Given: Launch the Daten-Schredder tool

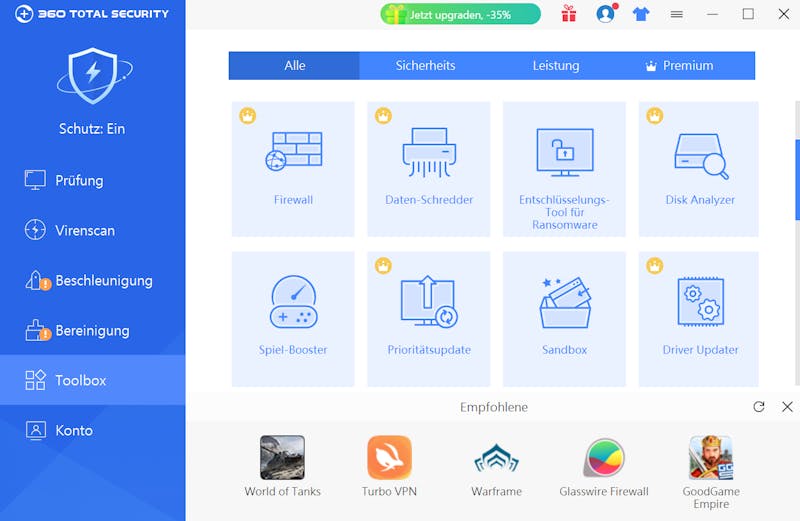Looking at the screenshot, I should pos(429,169).
